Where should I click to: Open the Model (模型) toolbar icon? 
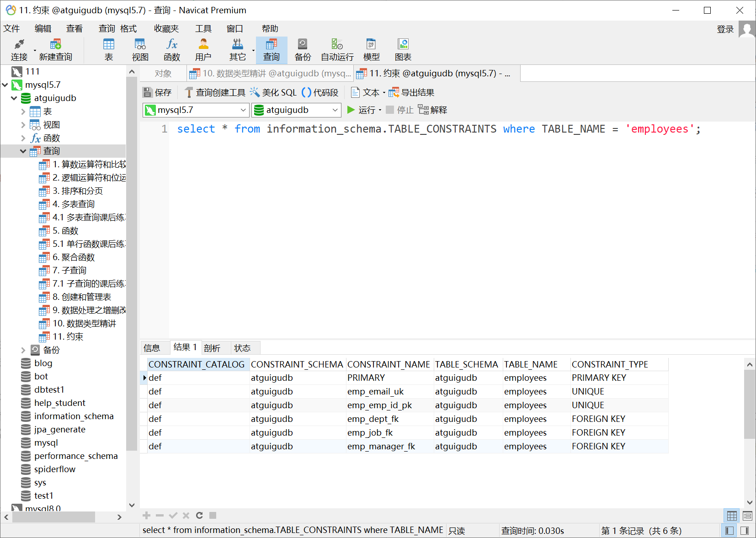[371, 50]
